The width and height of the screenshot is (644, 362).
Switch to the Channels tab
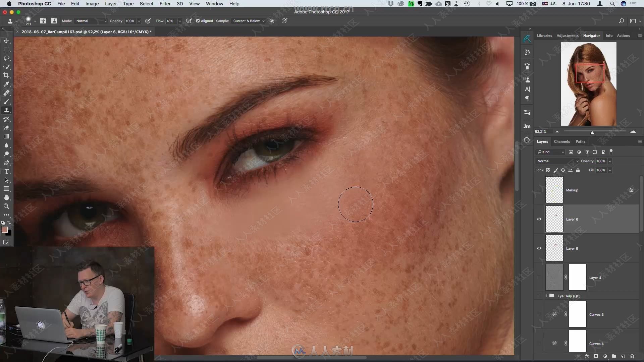562,141
